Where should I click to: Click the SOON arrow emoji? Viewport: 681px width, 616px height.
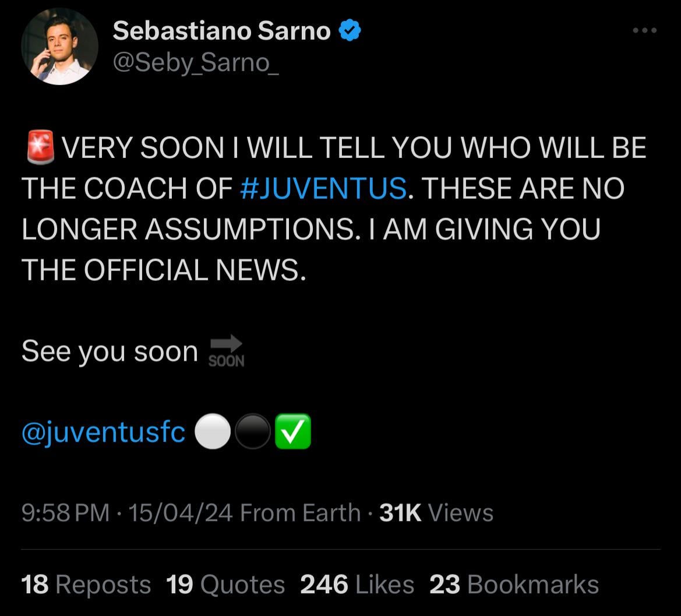pyautogui.click(x=226, y=351)
